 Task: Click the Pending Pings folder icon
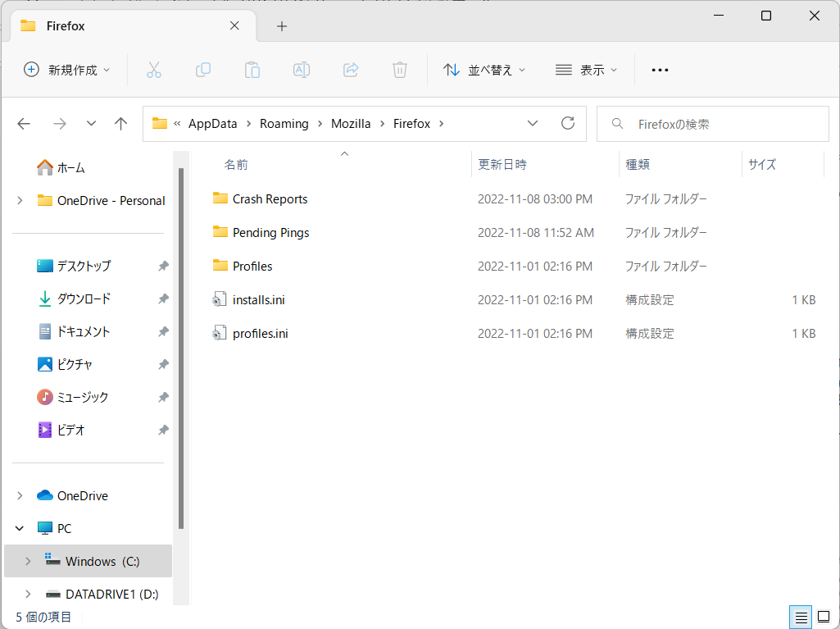click(x=220, y=232)
